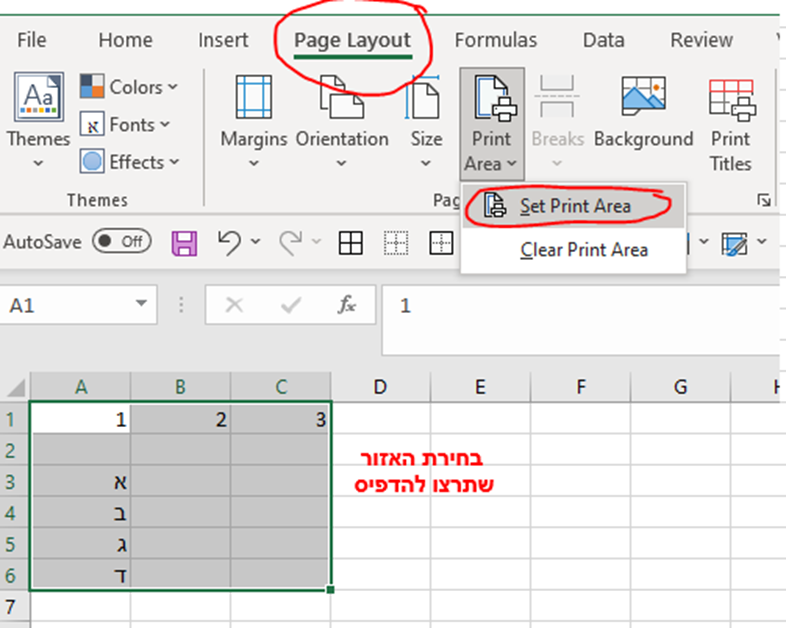Image resolution: width=786 pixels, height=628 pixels.
Task: Click the outside borders icon
Action: click(441, 243)
